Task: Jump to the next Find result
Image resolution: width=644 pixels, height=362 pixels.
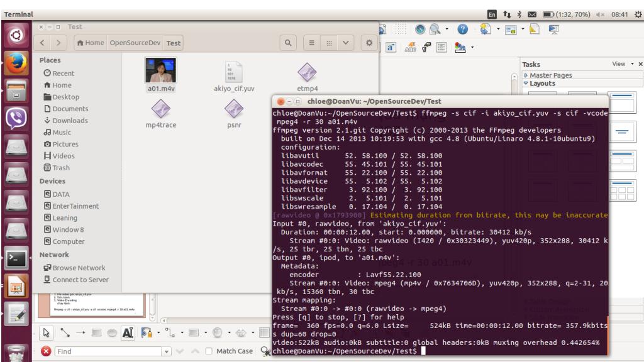Action: pyautogui.click(x=180, y=351)
